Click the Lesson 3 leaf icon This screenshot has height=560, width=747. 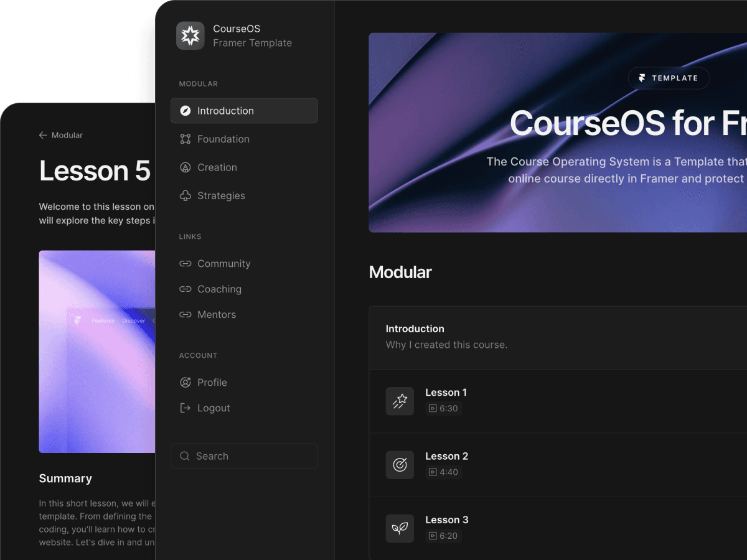(x=400, y=529)
